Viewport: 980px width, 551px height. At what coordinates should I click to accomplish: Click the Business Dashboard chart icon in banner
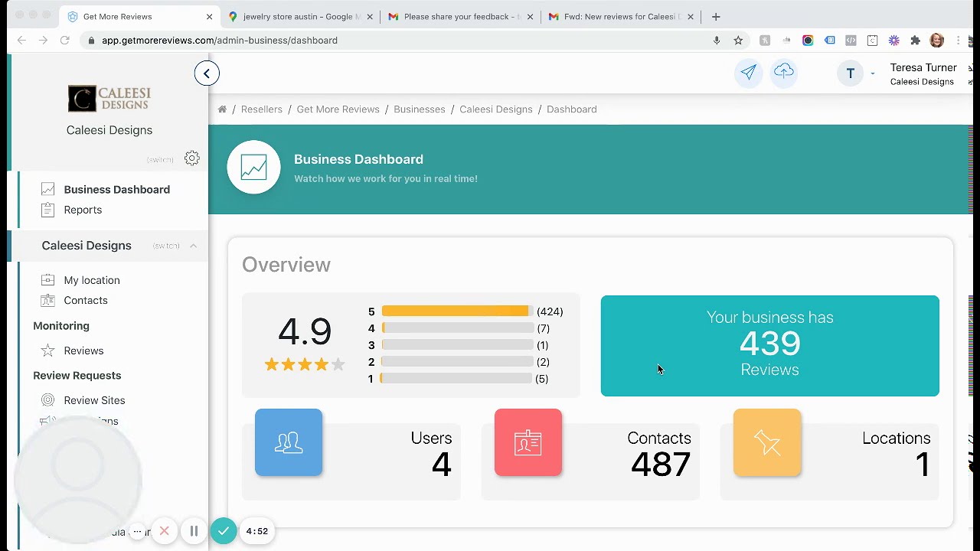pyautogui.click(x=253, y=168)
